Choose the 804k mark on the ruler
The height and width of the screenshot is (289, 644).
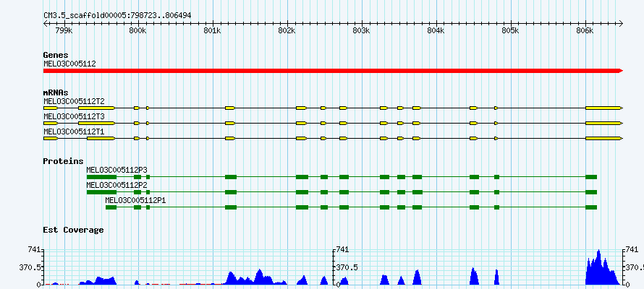click(436, 31)
